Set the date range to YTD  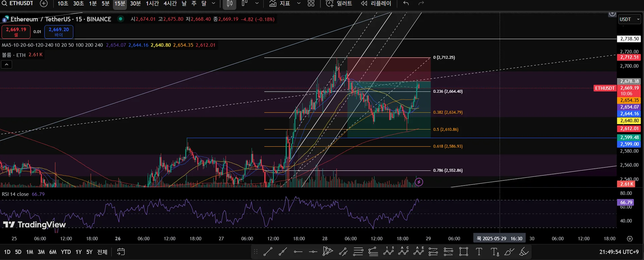66,252
